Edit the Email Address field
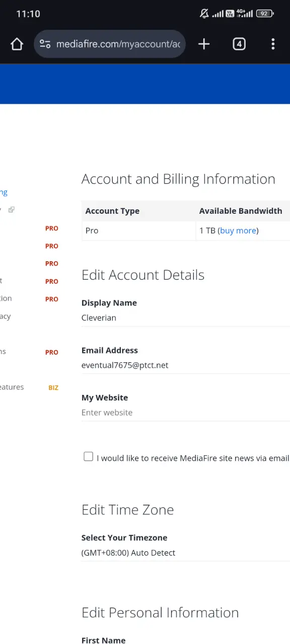The width and height of the screenshot is (290, 644). tap(186, 365)
